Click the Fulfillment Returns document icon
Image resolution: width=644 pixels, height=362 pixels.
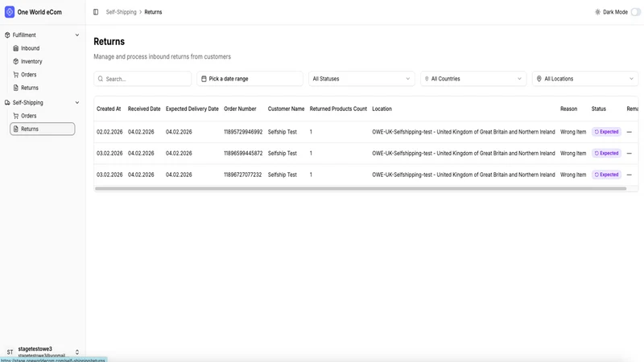15,88
